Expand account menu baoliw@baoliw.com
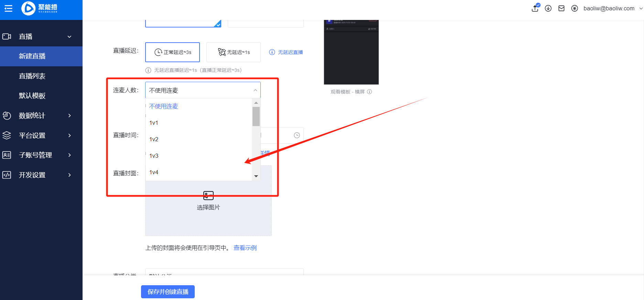 (x=609, y=8)
